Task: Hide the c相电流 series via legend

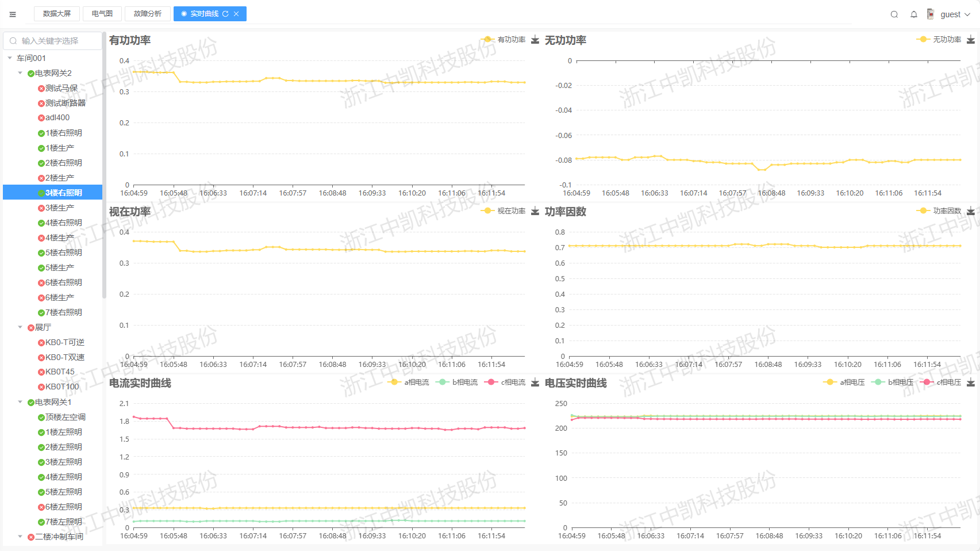Action: click(506, 382)
